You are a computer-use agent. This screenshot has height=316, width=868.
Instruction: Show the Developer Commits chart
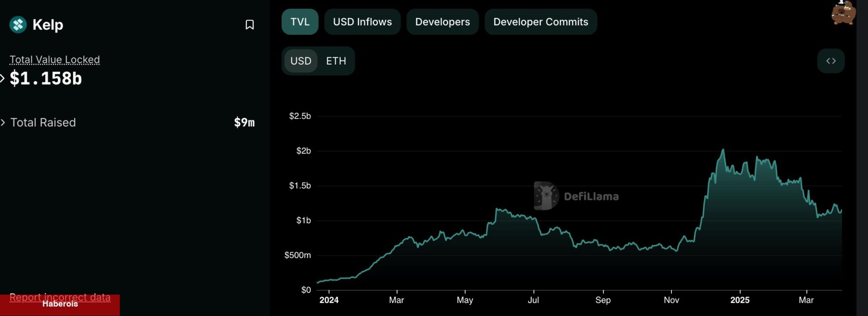click(x=541, y=22)
